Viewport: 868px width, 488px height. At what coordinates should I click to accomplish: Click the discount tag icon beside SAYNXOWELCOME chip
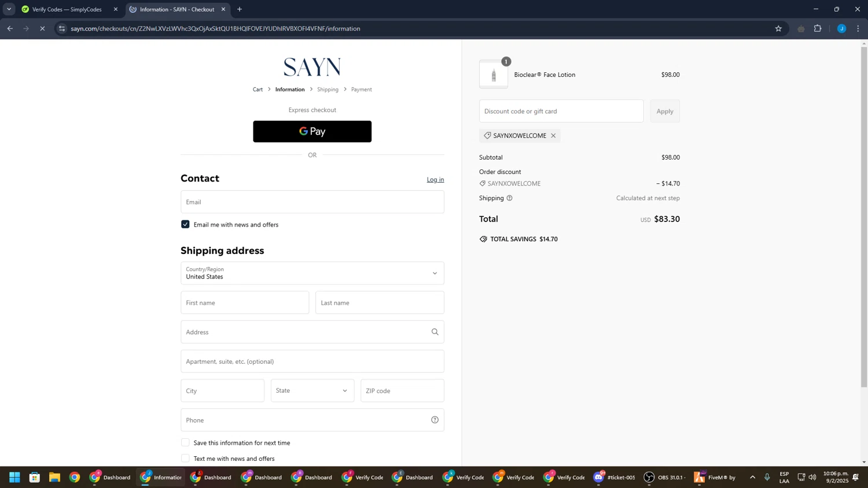[487, 136]
